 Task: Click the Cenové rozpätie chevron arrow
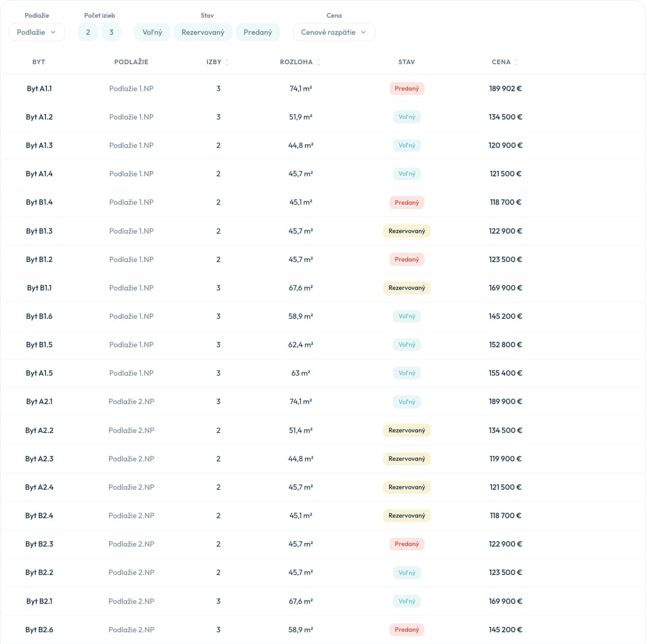pos(364,32)
